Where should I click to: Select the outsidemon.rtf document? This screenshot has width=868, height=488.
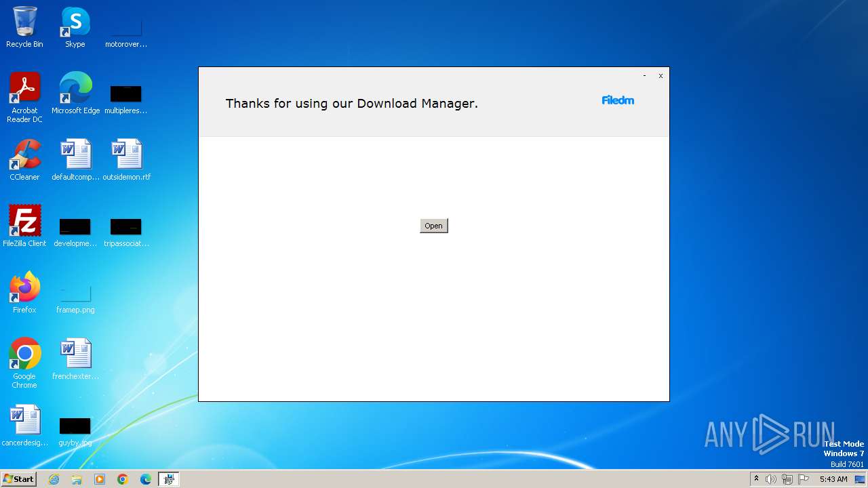(x=126, y=160)
